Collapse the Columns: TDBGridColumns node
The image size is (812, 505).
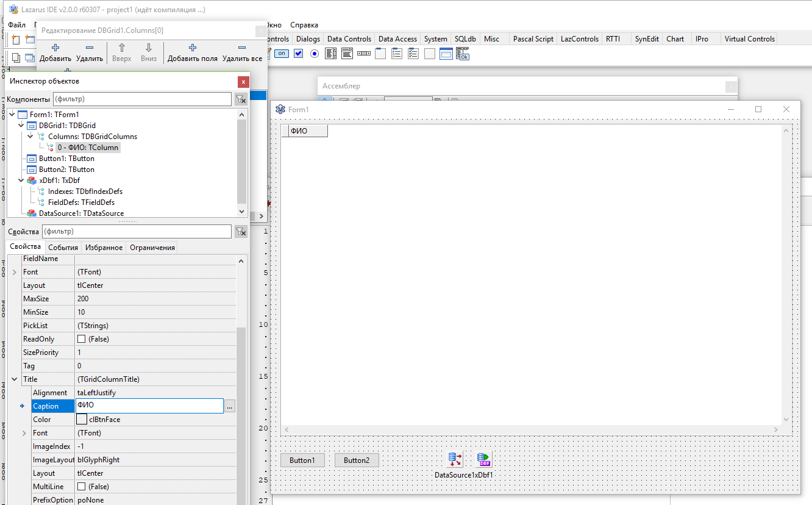point(30,137)
